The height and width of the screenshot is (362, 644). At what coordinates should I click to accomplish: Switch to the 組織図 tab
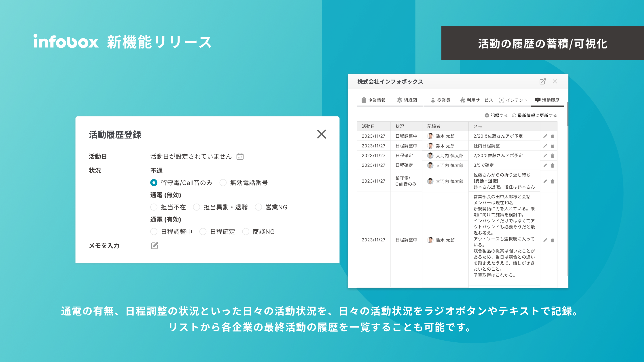click(x=407, y=100)
